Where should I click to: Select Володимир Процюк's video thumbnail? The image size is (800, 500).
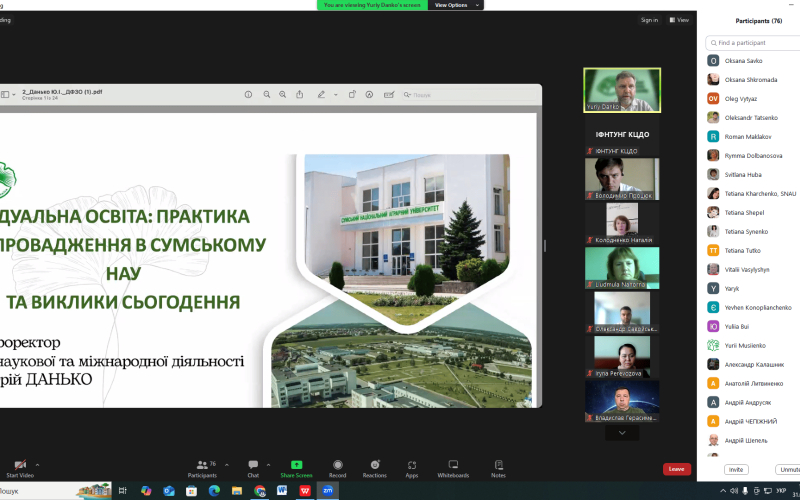pos(622,179)
